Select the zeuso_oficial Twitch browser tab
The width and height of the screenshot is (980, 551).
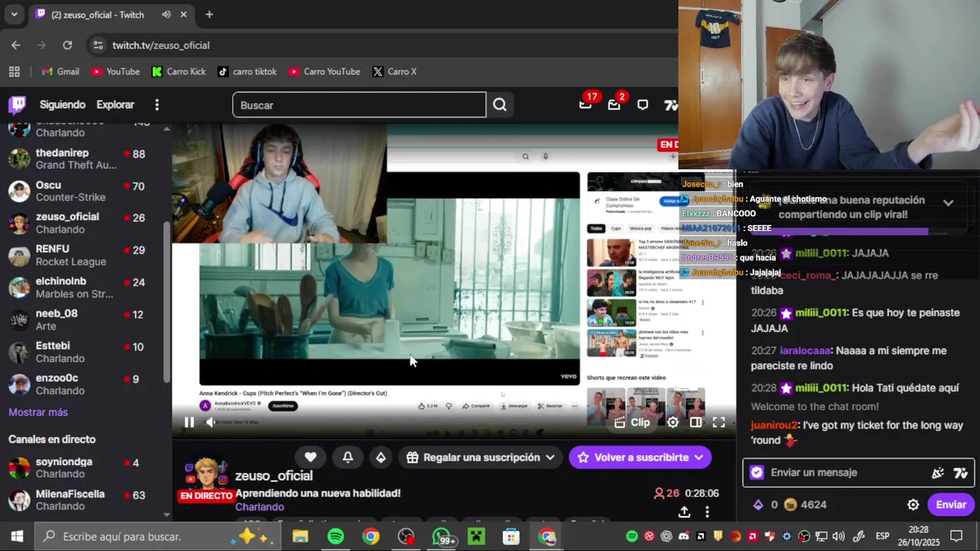tap(111, 15)
